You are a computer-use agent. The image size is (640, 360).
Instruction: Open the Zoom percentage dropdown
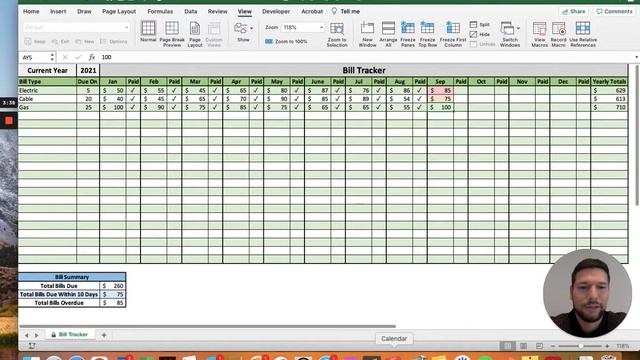(321, 27)
